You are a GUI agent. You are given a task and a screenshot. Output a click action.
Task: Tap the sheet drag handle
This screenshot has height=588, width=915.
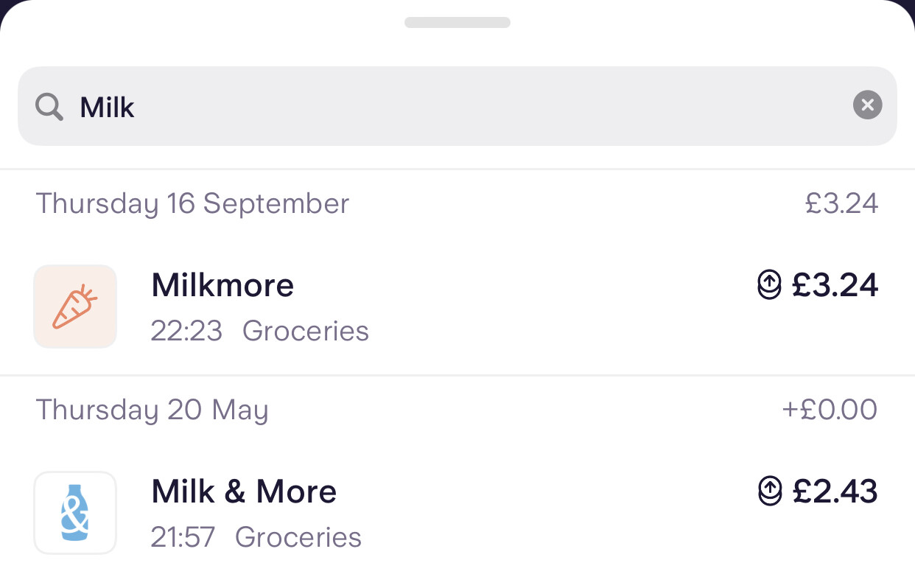pyautogui.click(x=457, y=23)
